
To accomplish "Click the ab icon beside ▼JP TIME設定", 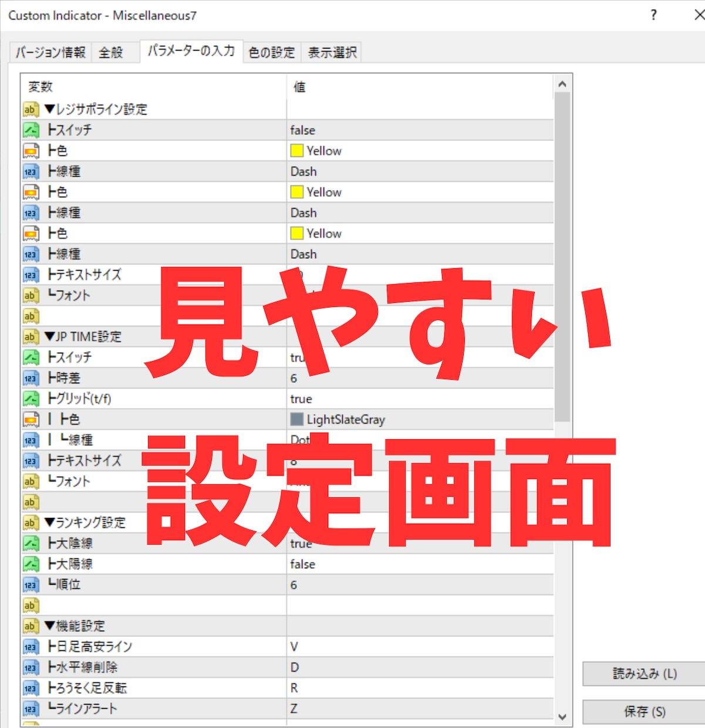I will [31, 337].
